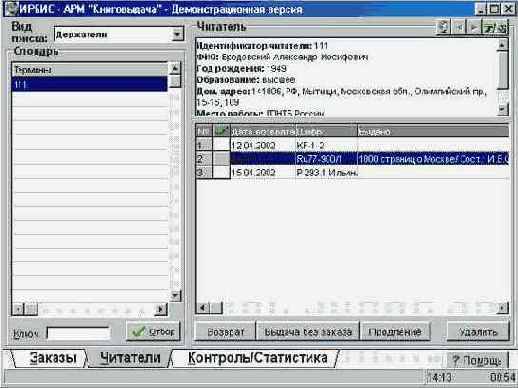Open the Помощь help button

pyautogui.click(x=477, y=360)
